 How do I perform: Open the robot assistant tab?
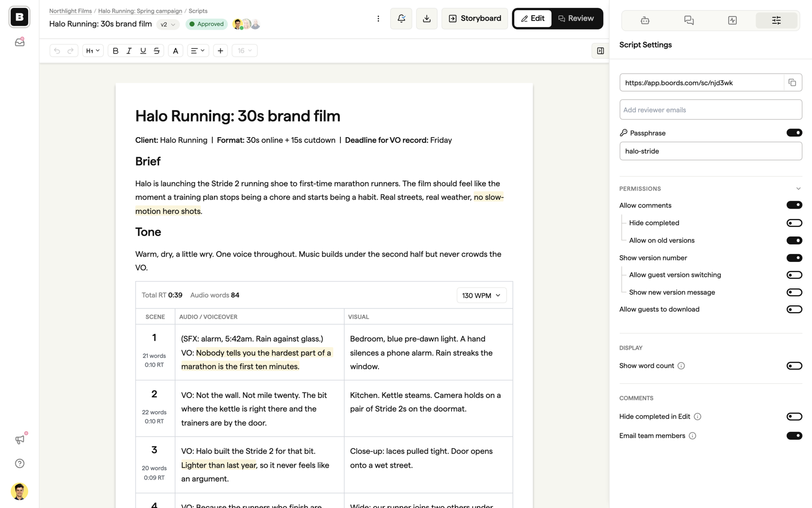tap(645, 20)
